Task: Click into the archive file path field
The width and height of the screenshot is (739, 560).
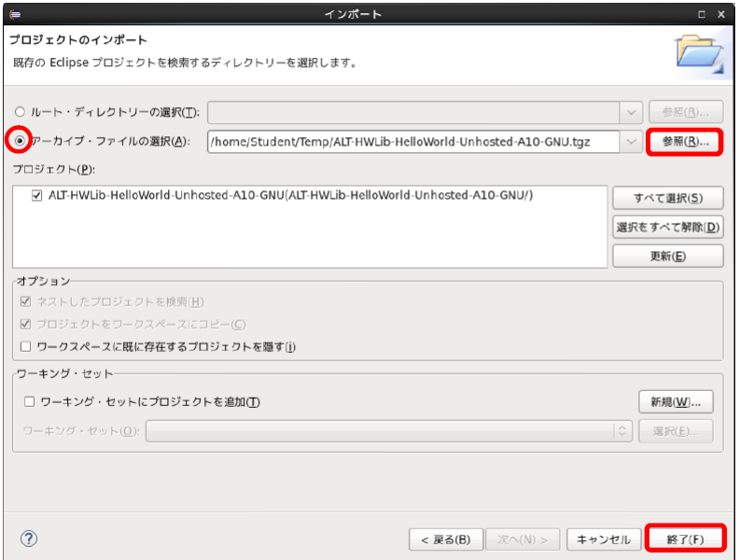Action: click(411, 141)
